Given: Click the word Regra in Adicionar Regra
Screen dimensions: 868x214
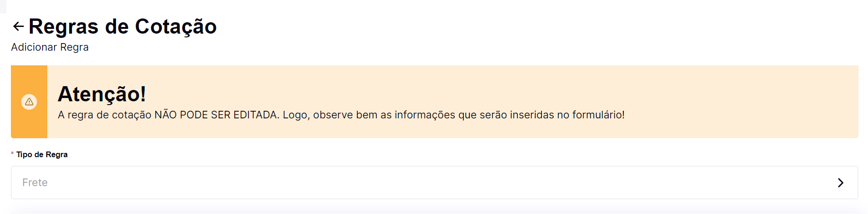Looking at the screenshot, I should pos(74,47).
